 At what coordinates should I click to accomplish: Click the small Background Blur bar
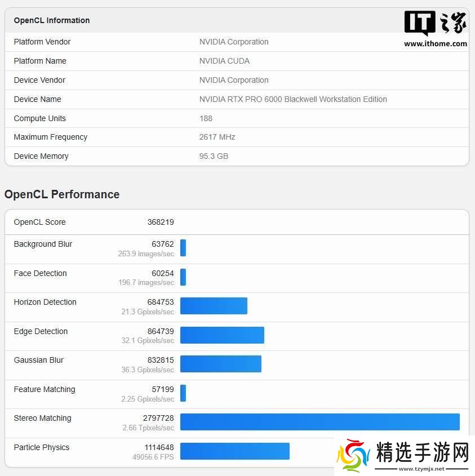[x=183, y=248]
